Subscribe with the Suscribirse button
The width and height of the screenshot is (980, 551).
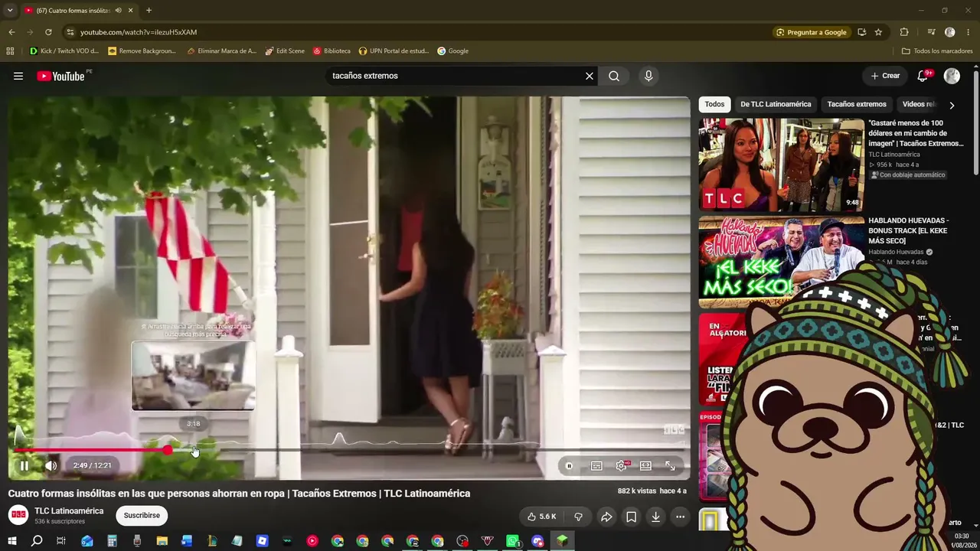(x=142, y=515)
